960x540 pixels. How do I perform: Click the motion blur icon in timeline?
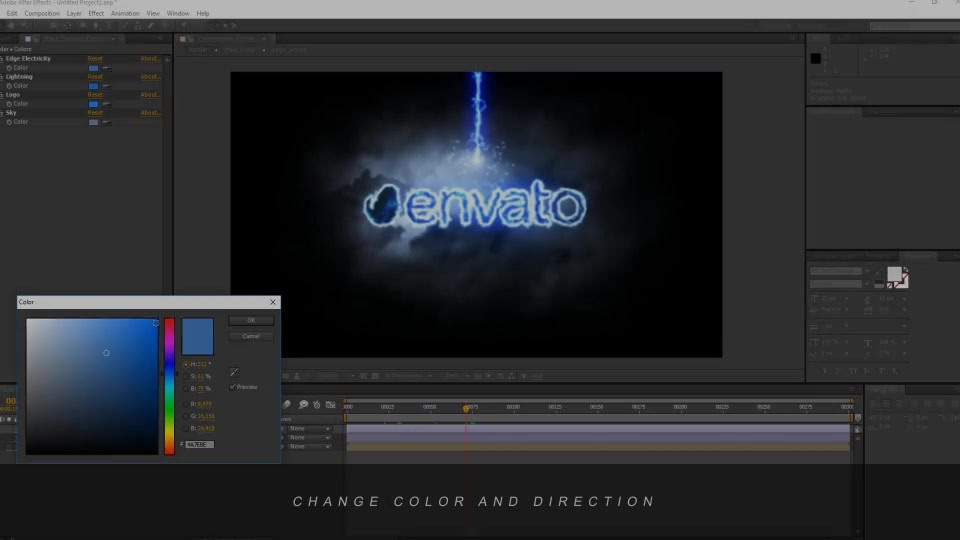click(x=287, y=405)
